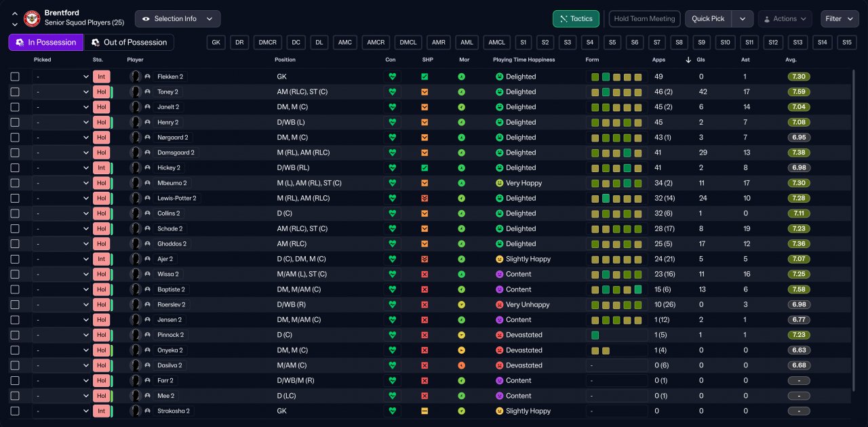Image resolution: width=868 pixels, height=427 pixels.
Task: Click the up chevron beside Brentford
Action: click(14, 14)
